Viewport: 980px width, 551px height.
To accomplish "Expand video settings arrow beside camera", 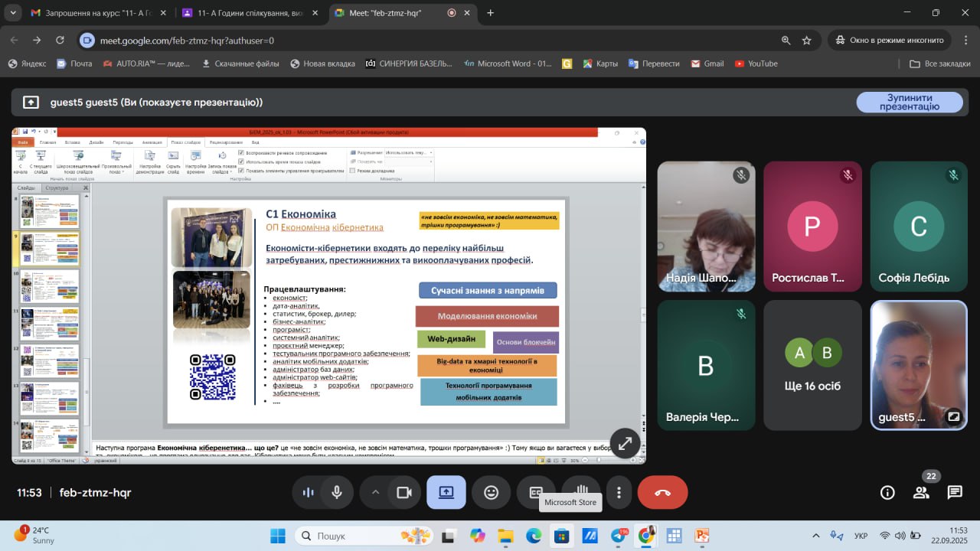I will [375, 493].
